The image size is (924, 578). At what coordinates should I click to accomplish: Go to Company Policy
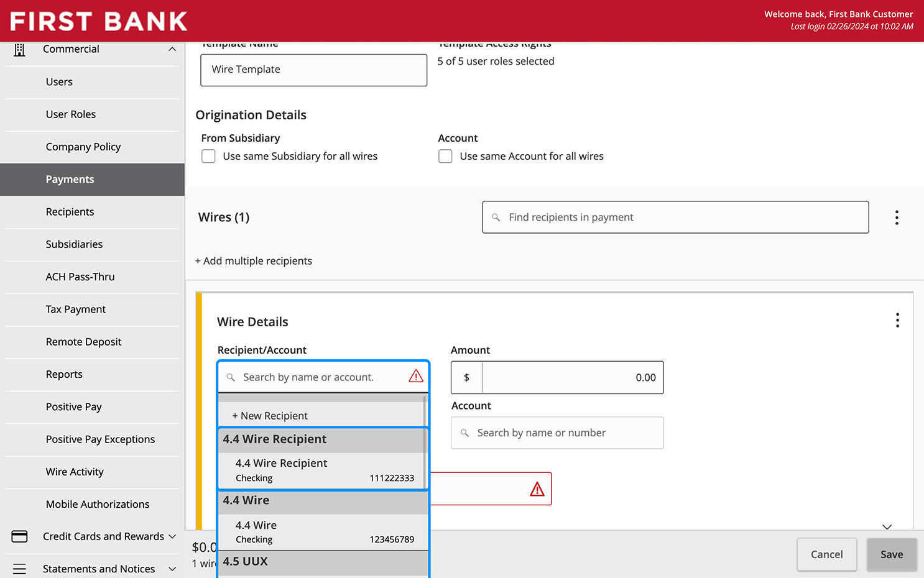(92, 147)
